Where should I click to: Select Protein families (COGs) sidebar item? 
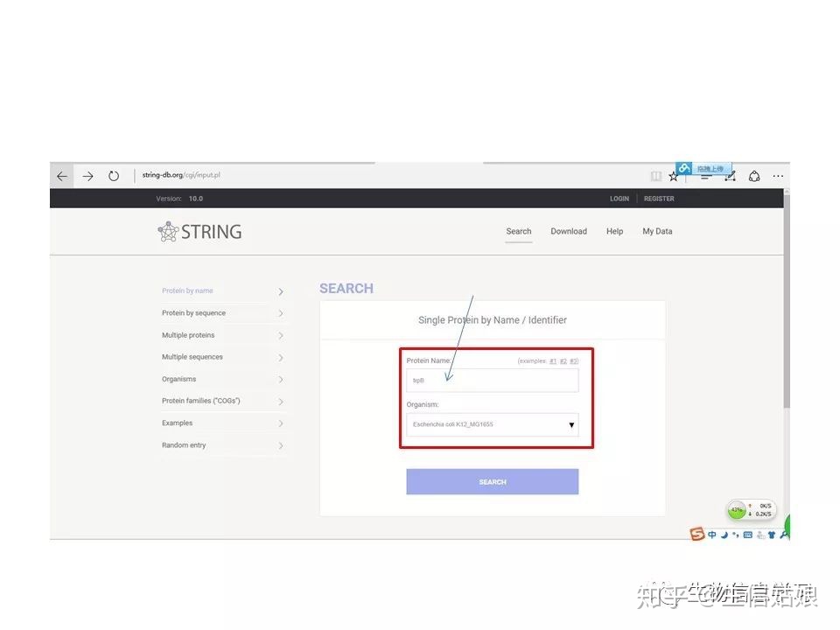click(x=201, y=401)
